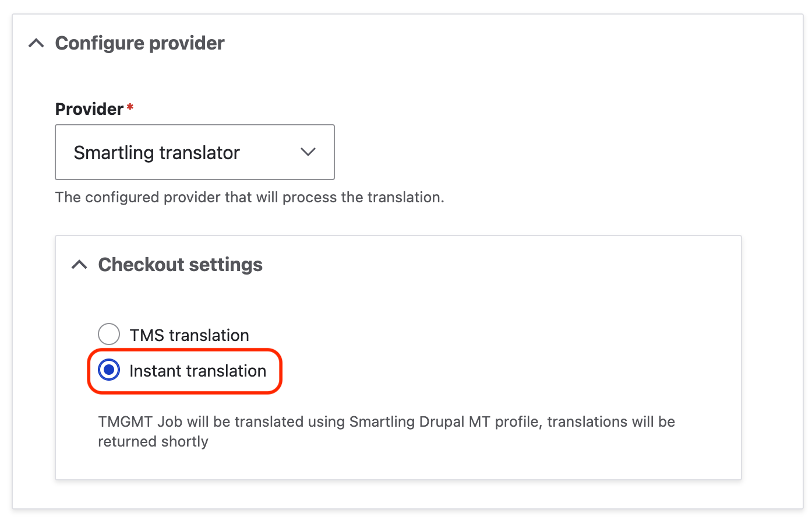Toggle the Checkout settings heading
Image resolution: width=812 pixels, height=520 pixels.
click(x=181, y=265)
